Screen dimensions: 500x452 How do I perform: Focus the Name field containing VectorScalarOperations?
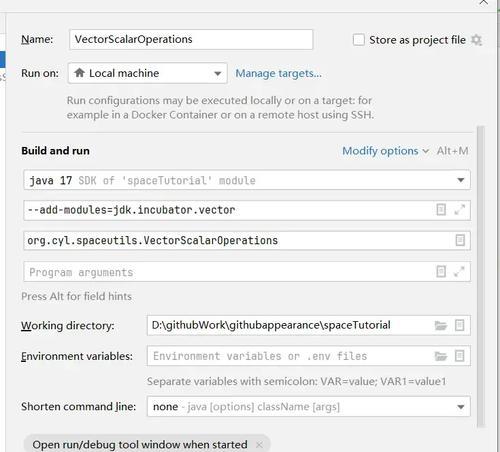191,39
